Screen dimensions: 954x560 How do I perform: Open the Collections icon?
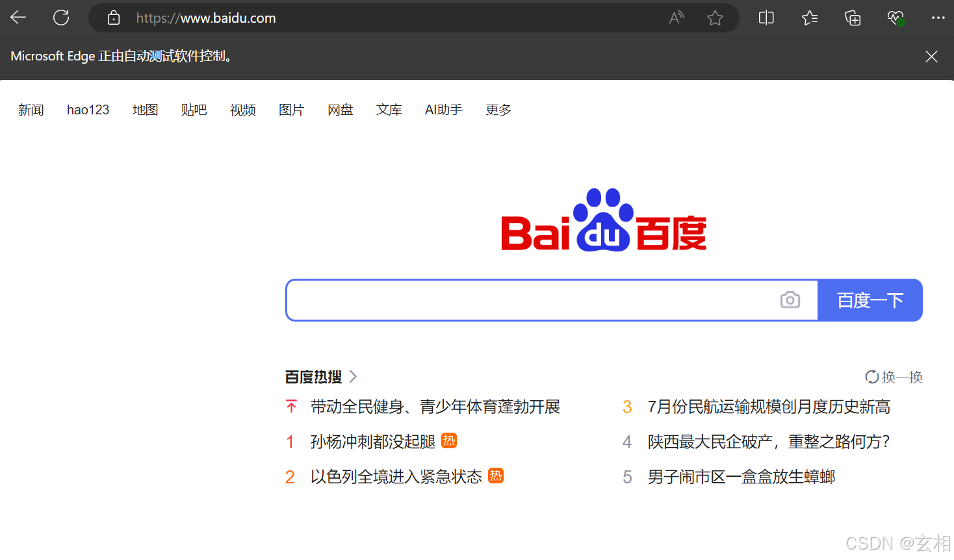(x=853, y=18)
